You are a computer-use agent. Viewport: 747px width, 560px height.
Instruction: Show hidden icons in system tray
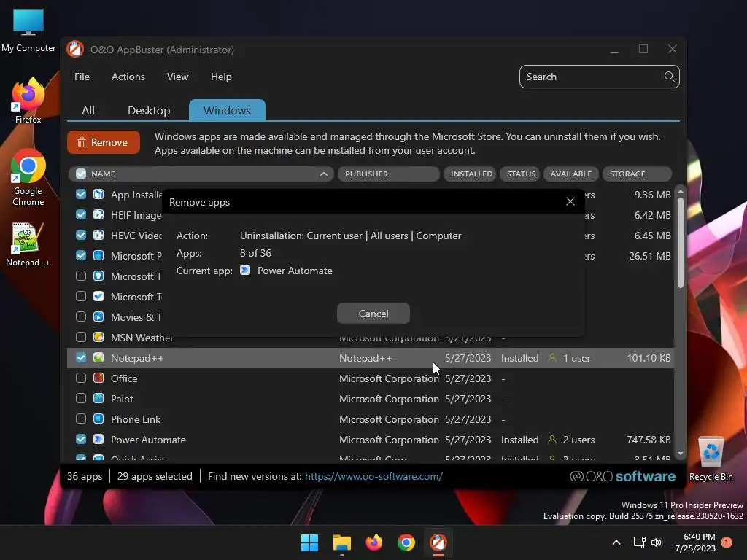[x=616, y=542]
